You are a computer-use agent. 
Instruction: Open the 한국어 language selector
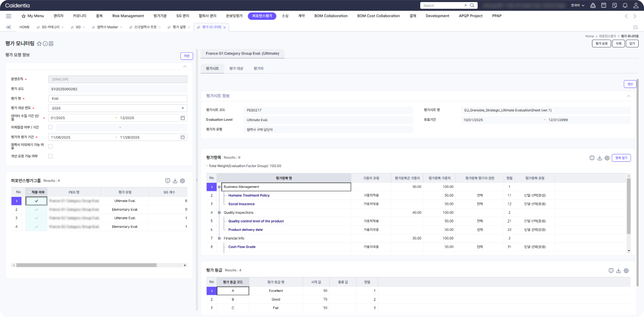coord(577,5)
